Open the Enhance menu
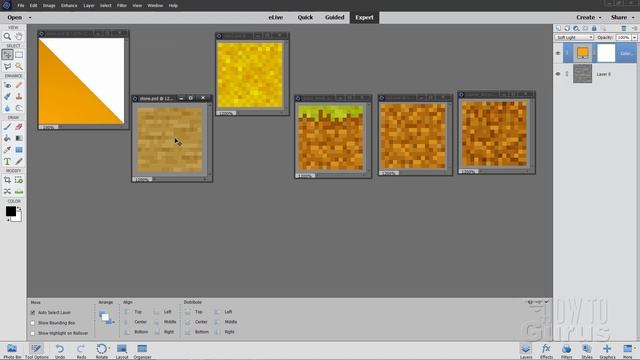 tap(69, 6)
